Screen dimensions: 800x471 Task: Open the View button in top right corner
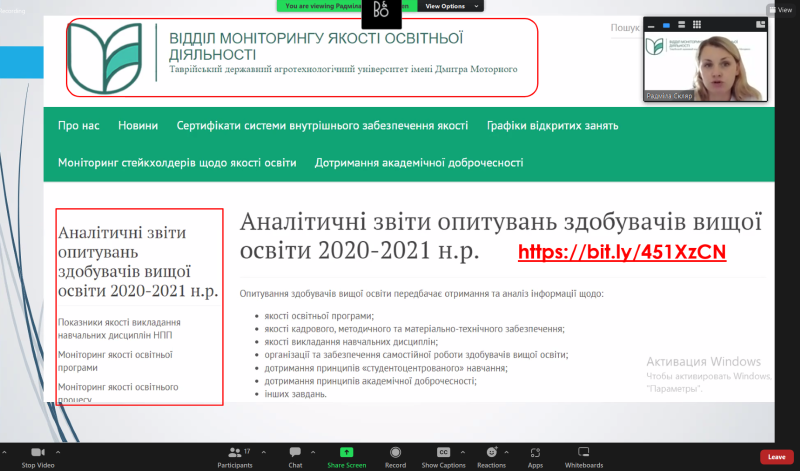point(781,10)
